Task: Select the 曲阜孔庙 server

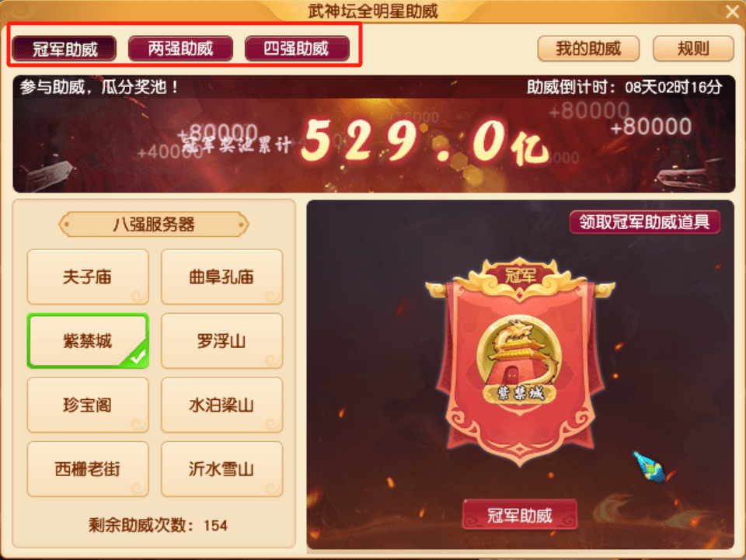Action: (x=221, y=277)
